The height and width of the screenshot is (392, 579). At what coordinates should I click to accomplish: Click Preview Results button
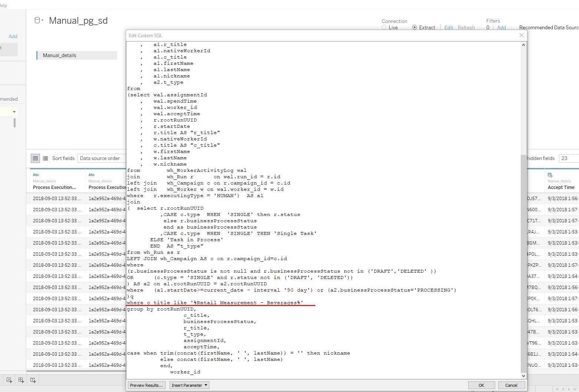(x=146, y=385)
